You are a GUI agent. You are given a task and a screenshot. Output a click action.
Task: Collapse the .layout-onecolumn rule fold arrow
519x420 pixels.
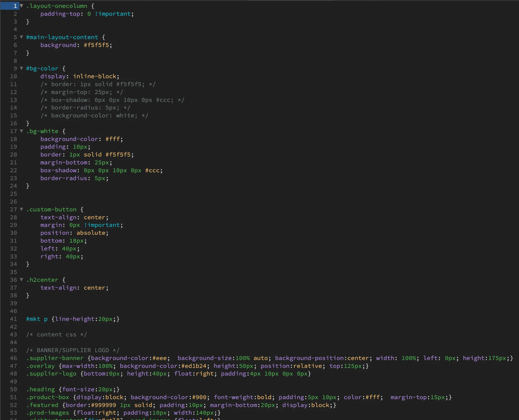[x=21, y=6]
